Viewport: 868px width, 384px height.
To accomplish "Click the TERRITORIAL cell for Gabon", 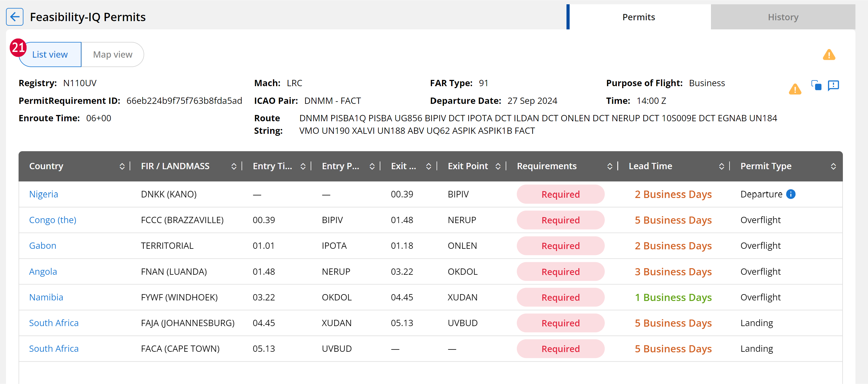I will click(167, 246).
